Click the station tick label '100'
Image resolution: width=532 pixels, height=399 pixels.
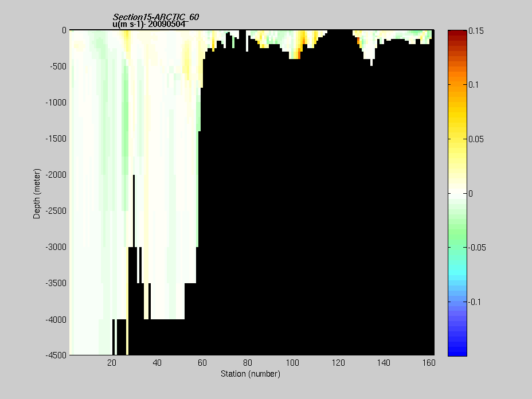pyautogui.click(x=292, y=363)
